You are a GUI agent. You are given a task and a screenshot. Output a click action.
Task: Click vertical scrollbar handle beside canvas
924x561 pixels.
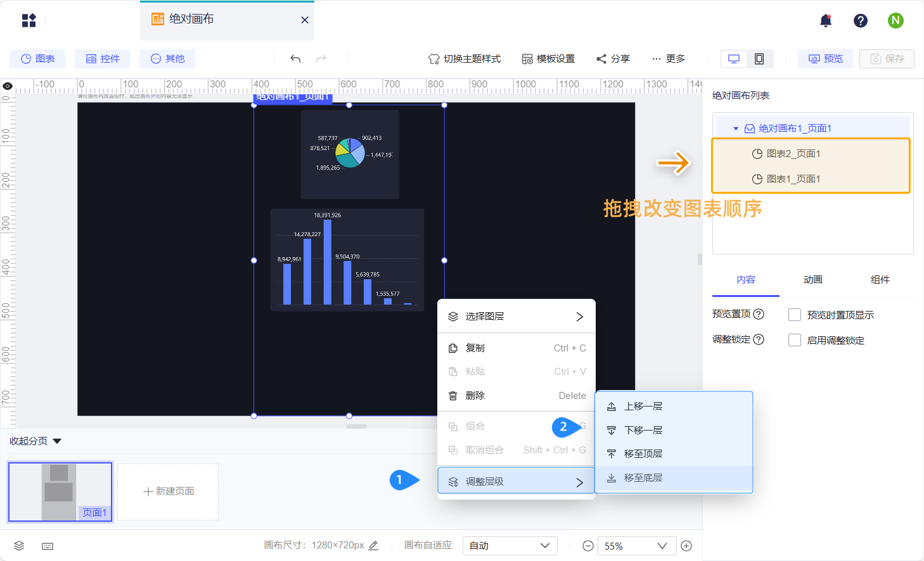(700, 259)
